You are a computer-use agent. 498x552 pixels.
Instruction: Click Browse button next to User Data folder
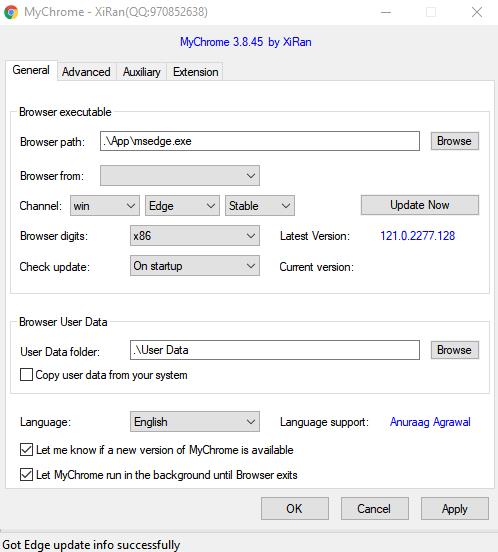[454, 350]
